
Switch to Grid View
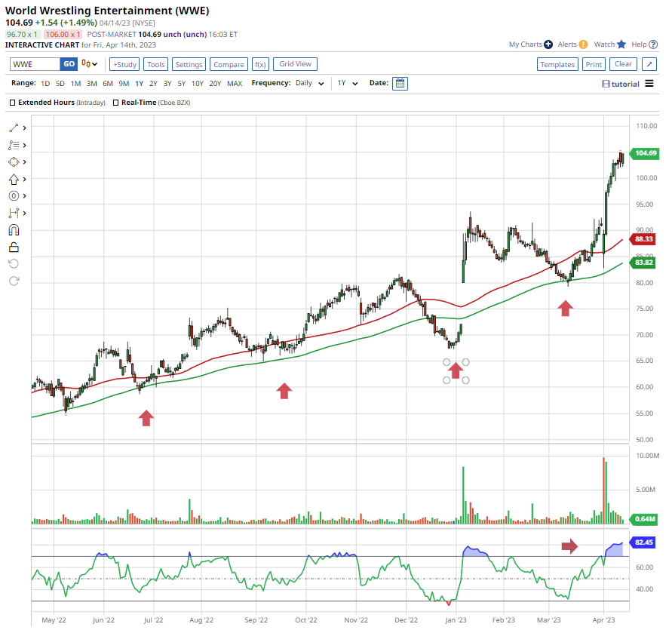[x=296, y=64]
